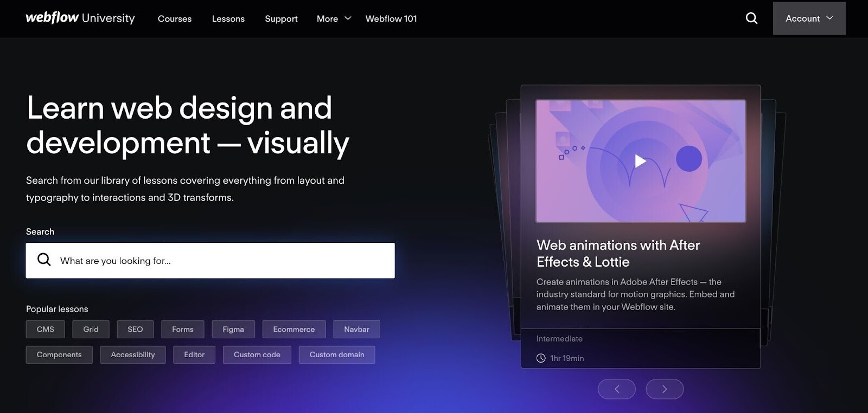
Task: Expand the Account dropdown
Action: tap(809, 18)
